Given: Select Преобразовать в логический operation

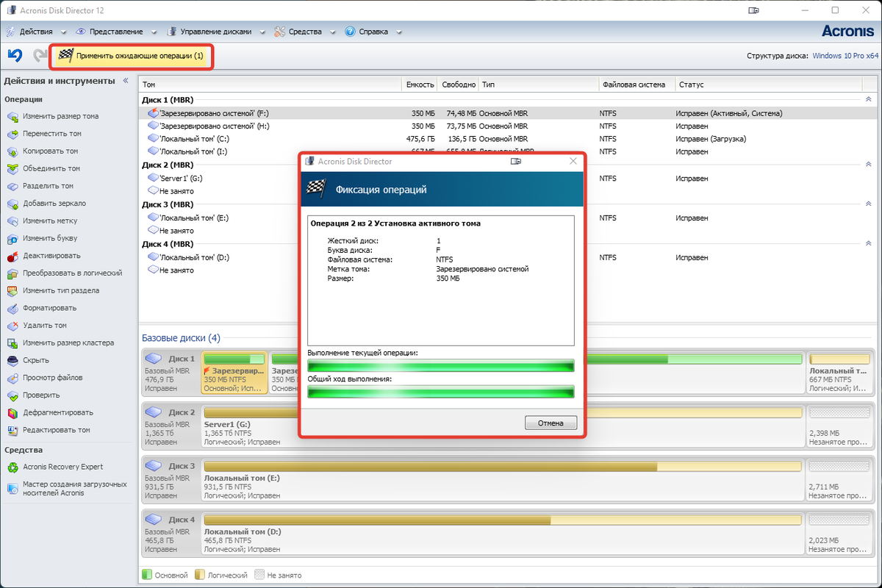Looking at the screenshot, I should tap(72, 273).
